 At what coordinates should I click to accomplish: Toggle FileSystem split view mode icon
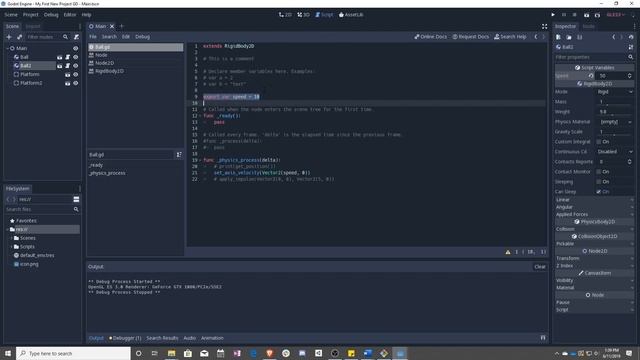click(x=76, y=199)
